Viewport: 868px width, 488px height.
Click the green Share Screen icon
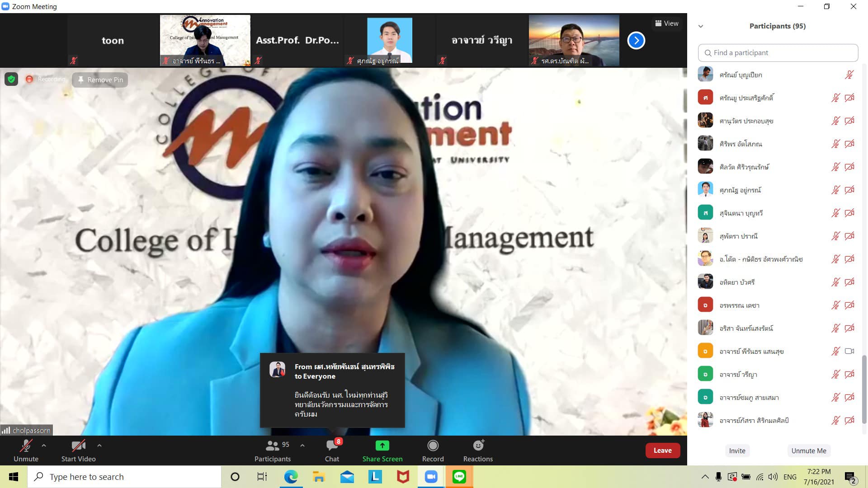382,446
